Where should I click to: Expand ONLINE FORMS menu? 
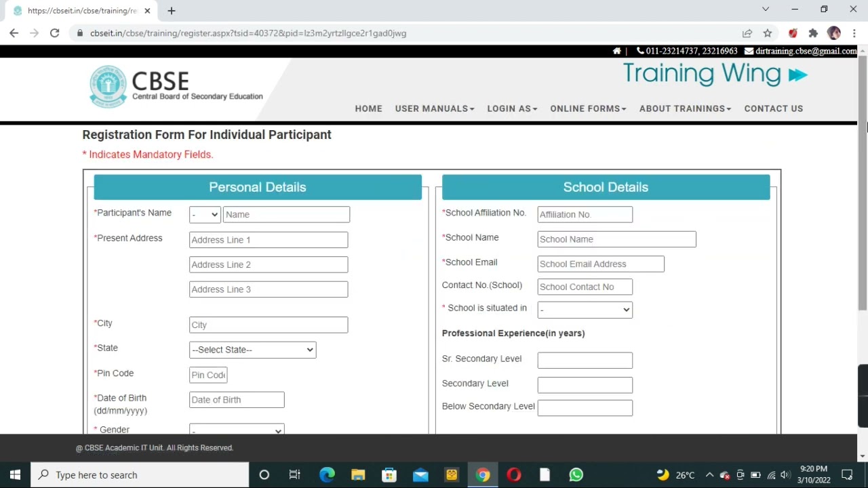tap(588, 108)
